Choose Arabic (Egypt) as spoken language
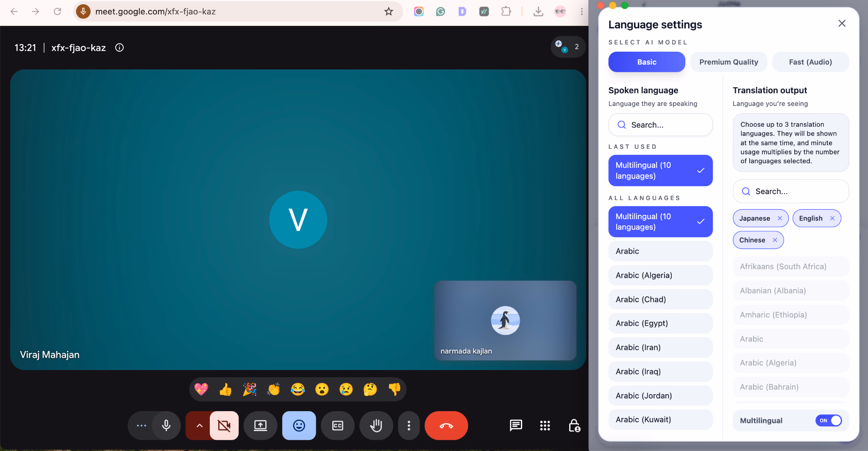The image size is (868, 451). point(660,323)
